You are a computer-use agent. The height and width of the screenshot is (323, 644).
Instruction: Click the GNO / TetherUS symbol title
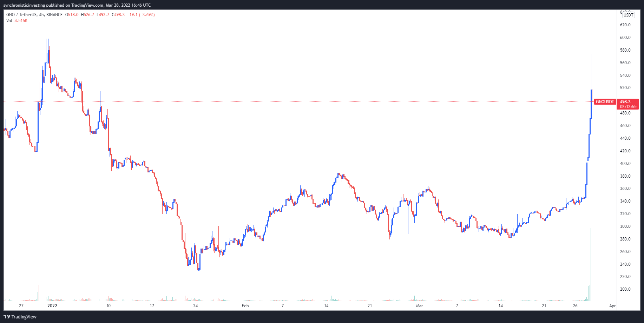pos(21,15)
